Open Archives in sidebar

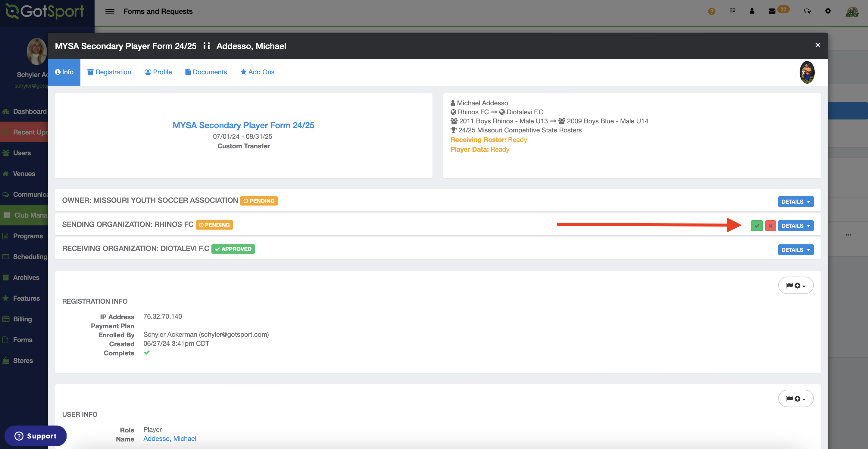click(x=24, y=277)
